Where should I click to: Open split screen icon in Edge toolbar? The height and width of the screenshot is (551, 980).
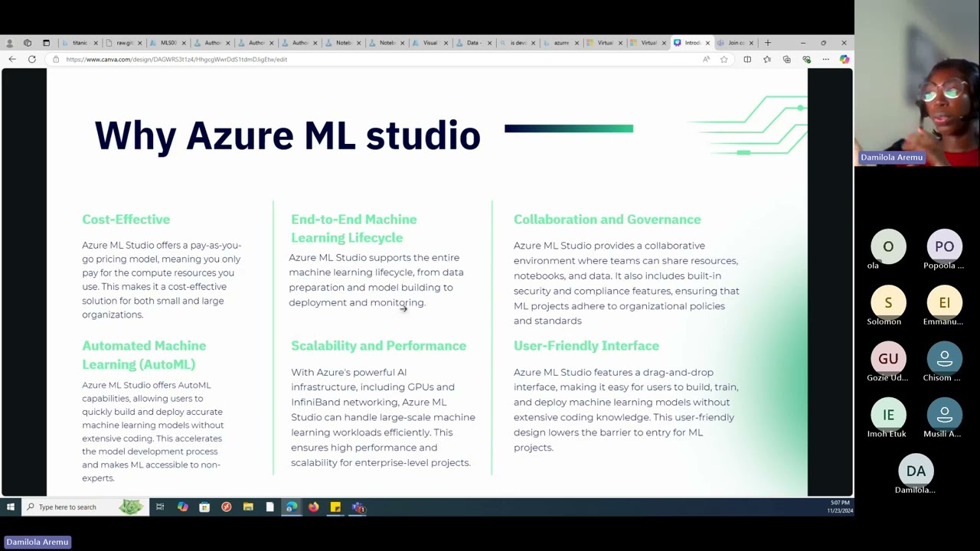747,59
